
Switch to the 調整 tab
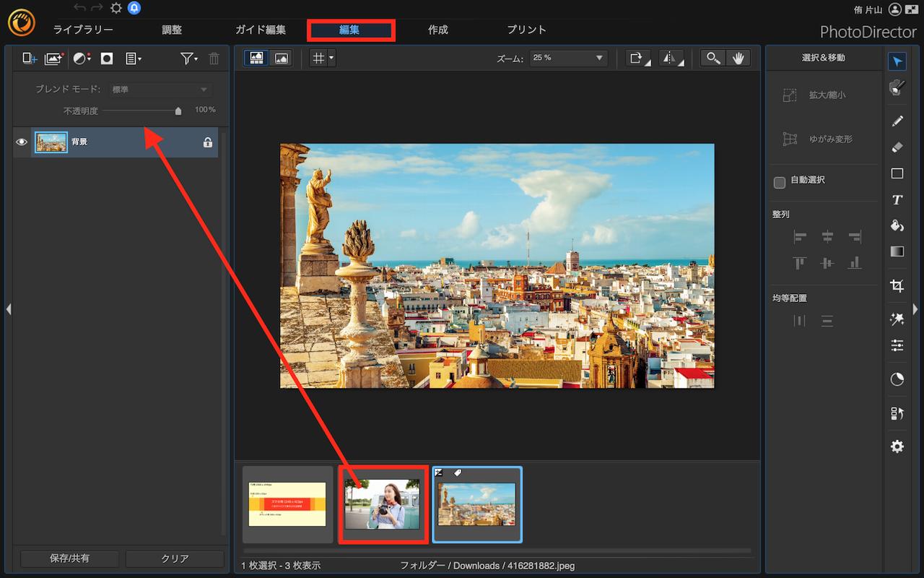coord(172,30)
